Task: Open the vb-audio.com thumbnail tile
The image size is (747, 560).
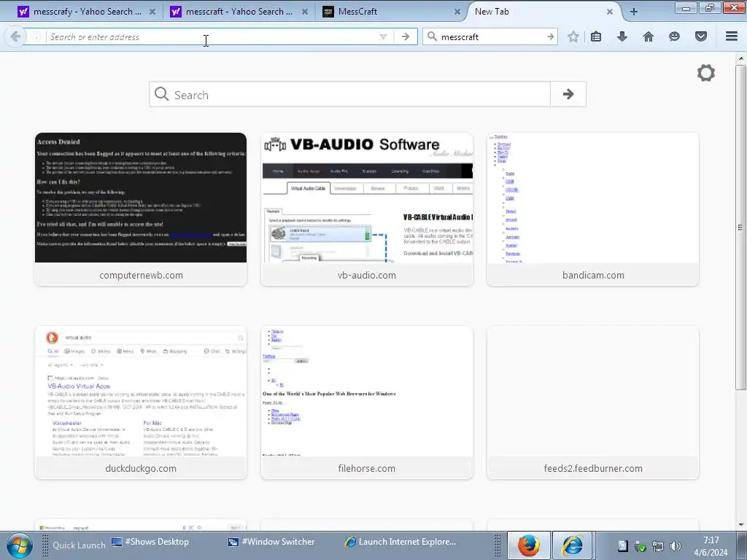Action: 367,209
